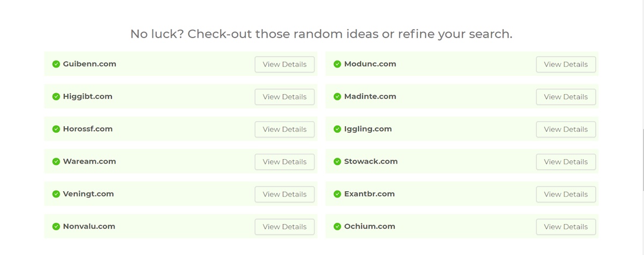Select the Higgibt.com domain name

tap(87, 96)
